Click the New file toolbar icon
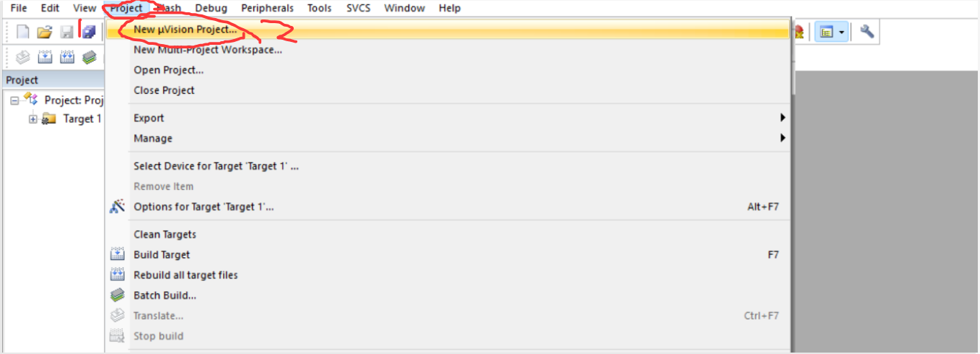Viewport: 980px width, 354px height. click(23, 32)
